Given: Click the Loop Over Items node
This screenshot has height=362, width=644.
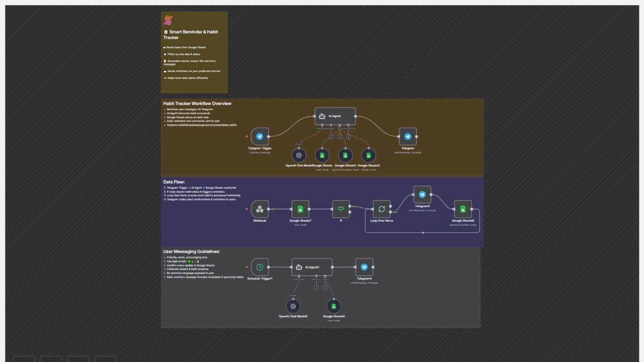Looking at the screenshot, I should (381, 209).
